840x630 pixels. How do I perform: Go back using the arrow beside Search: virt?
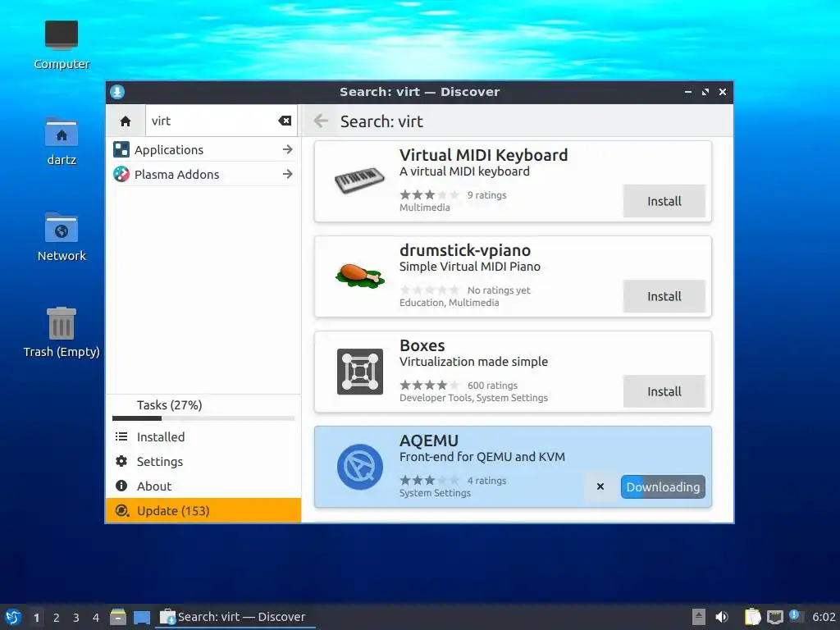(321, 121)
